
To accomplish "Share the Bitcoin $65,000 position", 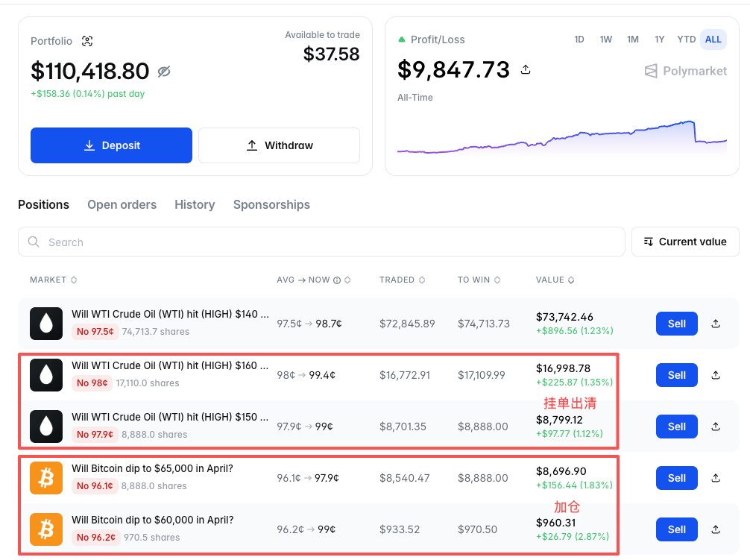I will pyautogui.click(x=716, y=478).
